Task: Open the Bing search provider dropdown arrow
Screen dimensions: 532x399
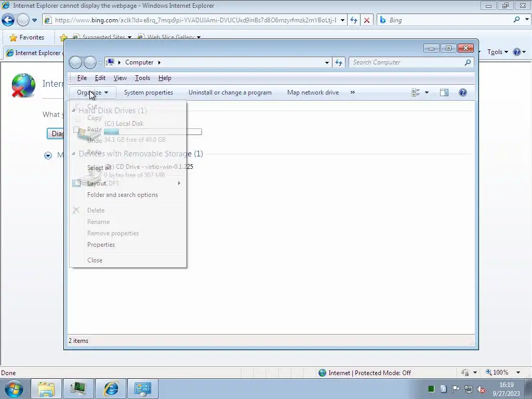Action: tap(527, 20)
